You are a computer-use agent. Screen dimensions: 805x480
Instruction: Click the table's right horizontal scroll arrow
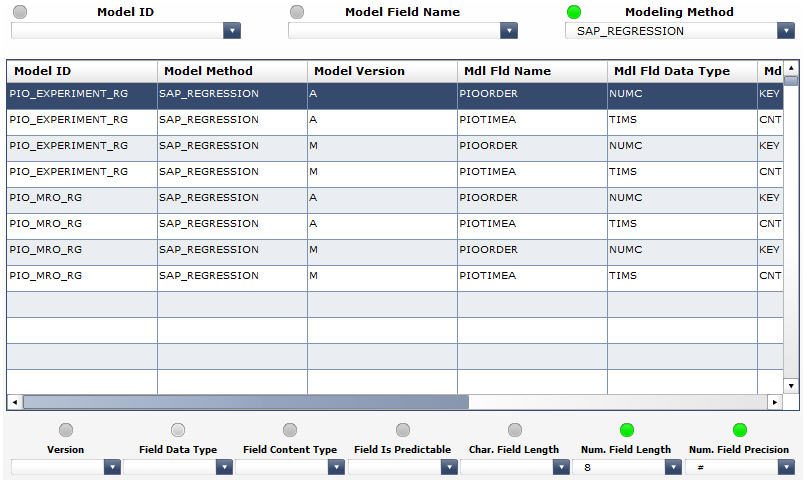tap(774, 402)
